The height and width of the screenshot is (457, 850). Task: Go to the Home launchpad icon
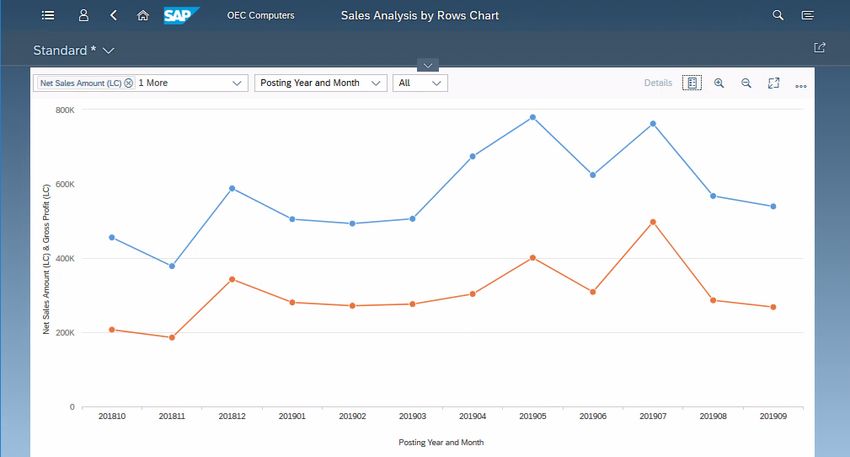[143, 16]
